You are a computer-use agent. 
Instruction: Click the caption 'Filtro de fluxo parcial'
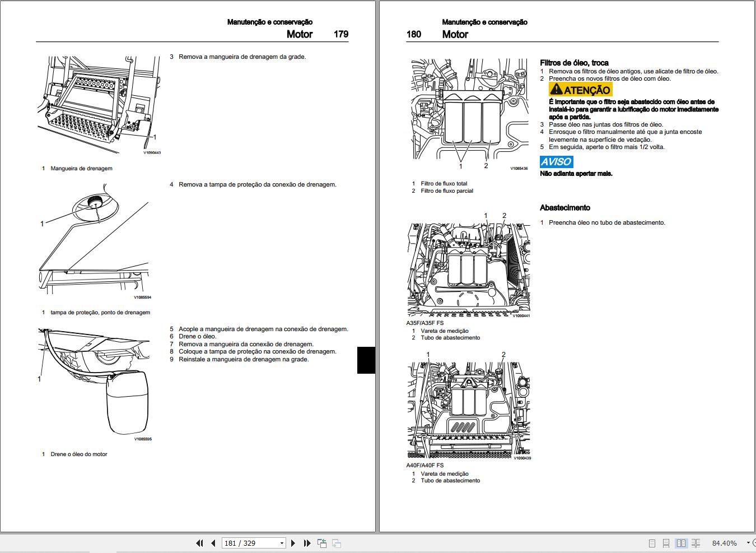[x=447, y=191]
